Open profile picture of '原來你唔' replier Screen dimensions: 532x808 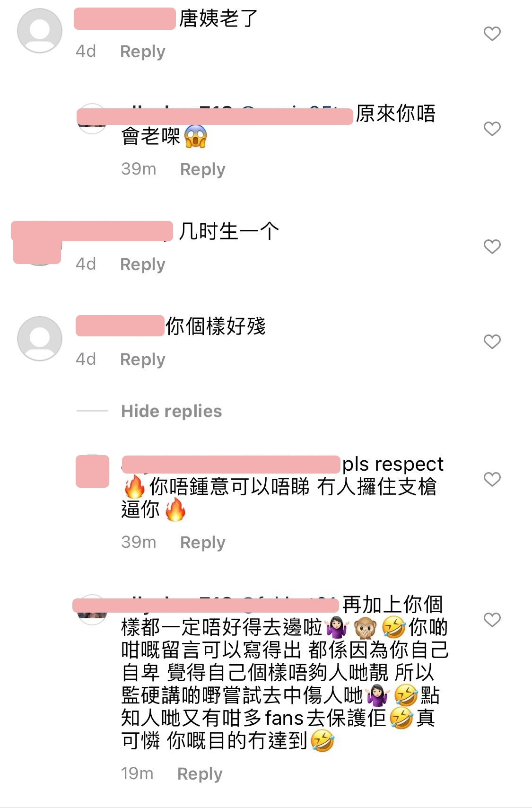click(92, 118)
